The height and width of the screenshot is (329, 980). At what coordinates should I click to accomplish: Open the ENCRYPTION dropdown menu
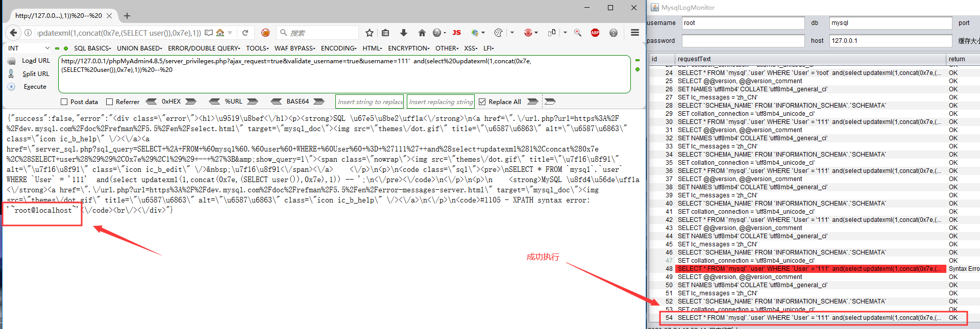(409, 48)
